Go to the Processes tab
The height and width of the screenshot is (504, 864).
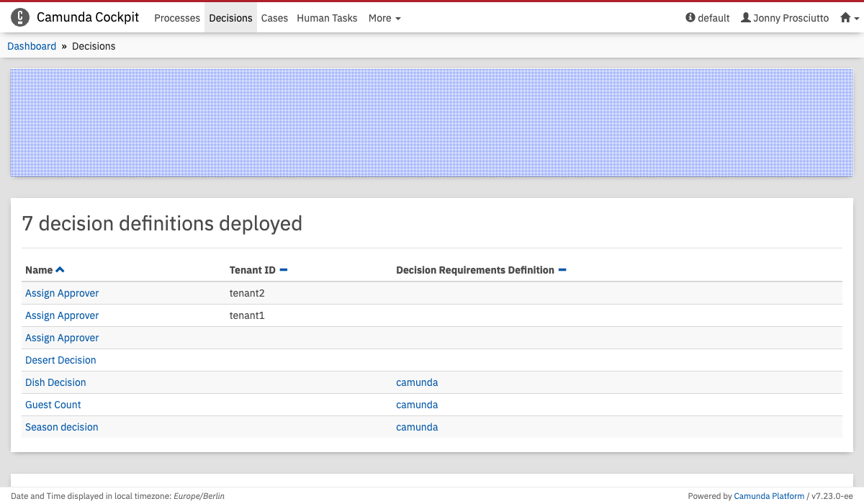point(177,18)
